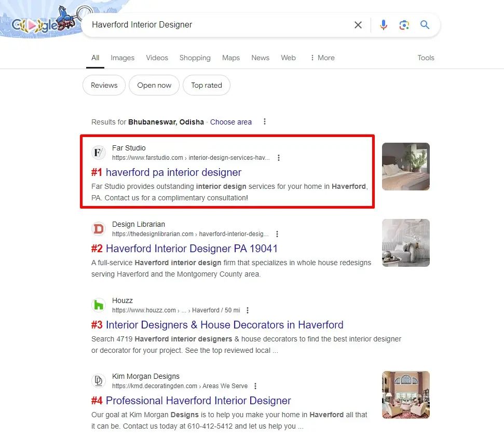Toggle the Open now filter chip
Viewport: 504px width, 439px height.
(154, 86)
